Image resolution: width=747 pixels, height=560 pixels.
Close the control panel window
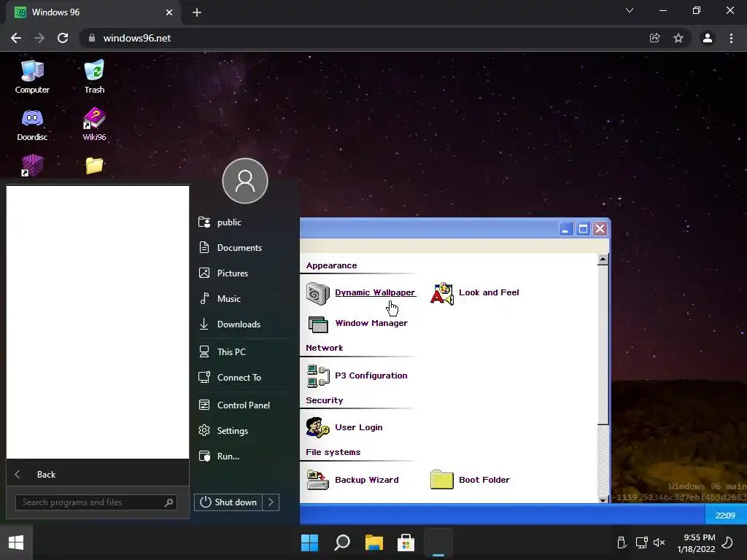600,229
